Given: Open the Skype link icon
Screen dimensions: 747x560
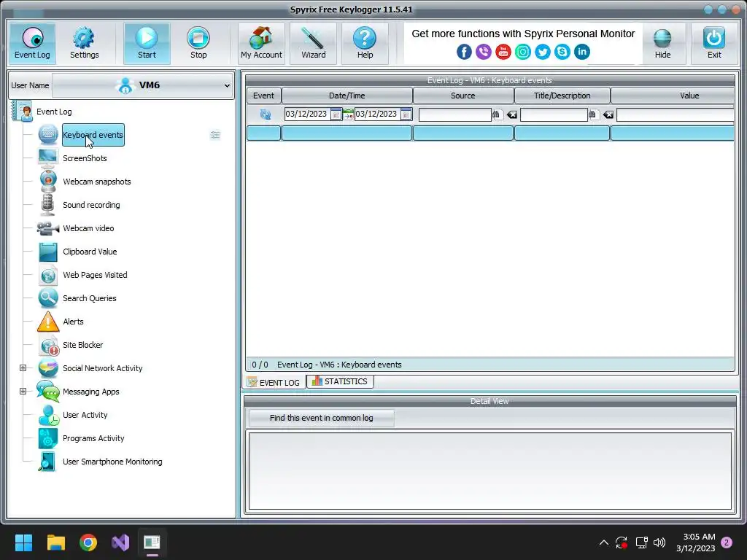Looking at the screenshot, I should click(562, 52).
